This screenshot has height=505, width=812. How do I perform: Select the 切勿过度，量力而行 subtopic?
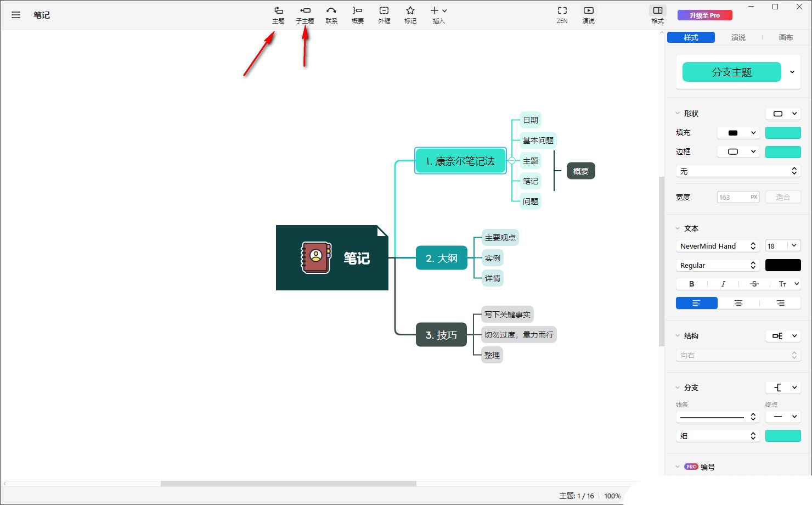(518, 335)
